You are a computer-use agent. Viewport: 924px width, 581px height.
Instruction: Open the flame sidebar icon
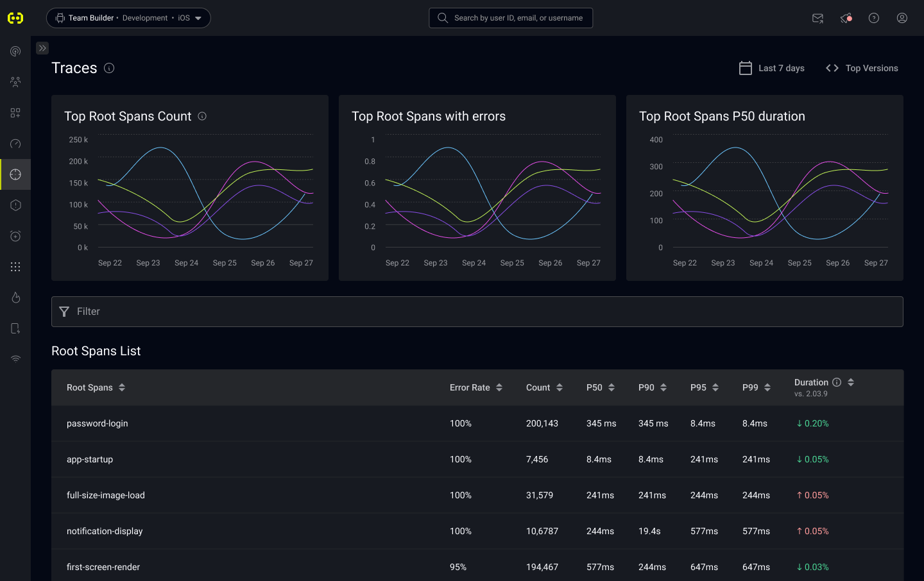point(15,298)
